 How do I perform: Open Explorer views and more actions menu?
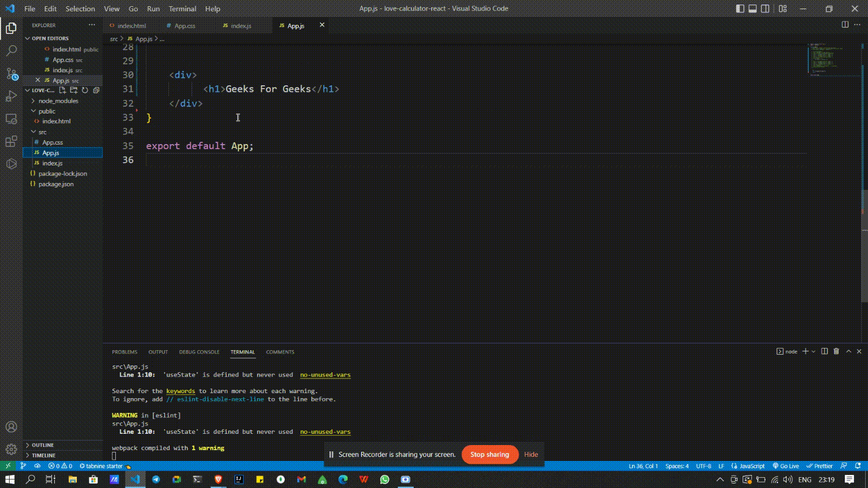(x=92, y=25)
